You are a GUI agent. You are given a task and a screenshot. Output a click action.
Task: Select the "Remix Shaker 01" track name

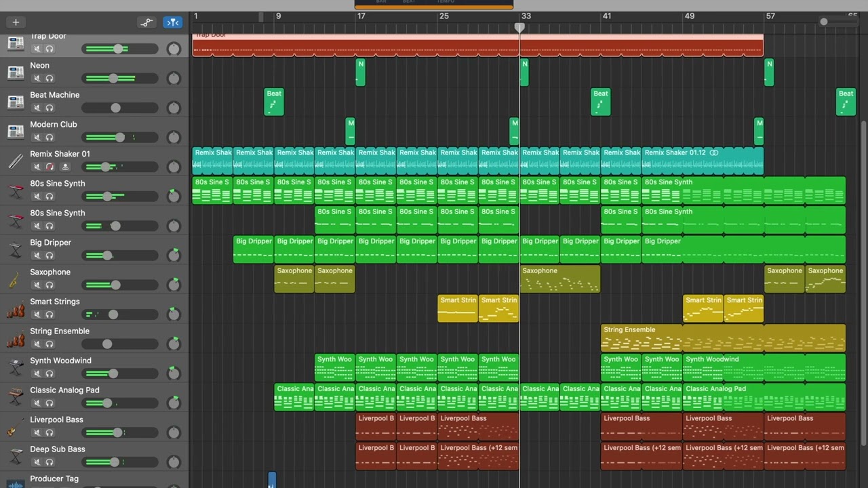60,154
